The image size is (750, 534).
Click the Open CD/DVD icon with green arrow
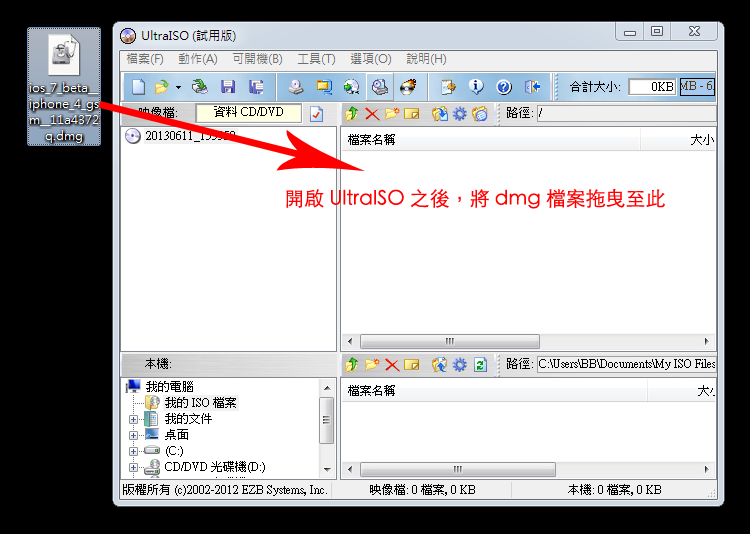199,87
